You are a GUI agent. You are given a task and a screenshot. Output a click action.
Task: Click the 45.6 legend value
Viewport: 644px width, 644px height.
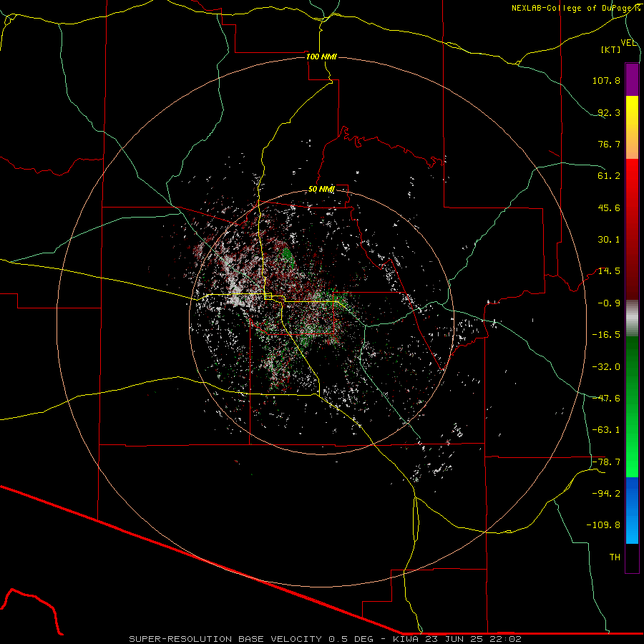coord(609,208)
